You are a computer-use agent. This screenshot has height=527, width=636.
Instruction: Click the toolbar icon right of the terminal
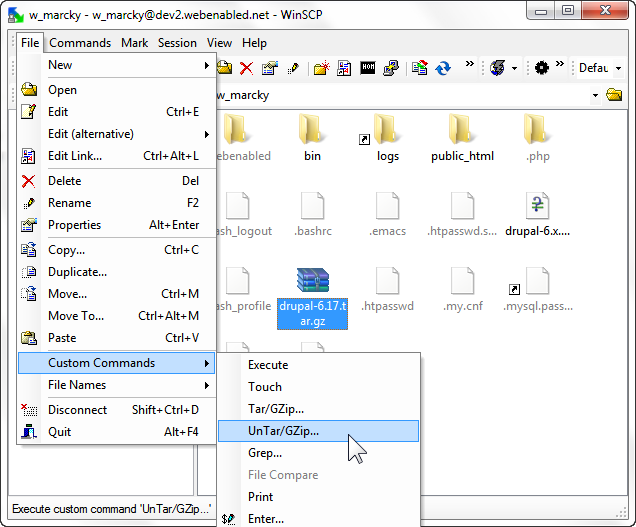(391, 68)
